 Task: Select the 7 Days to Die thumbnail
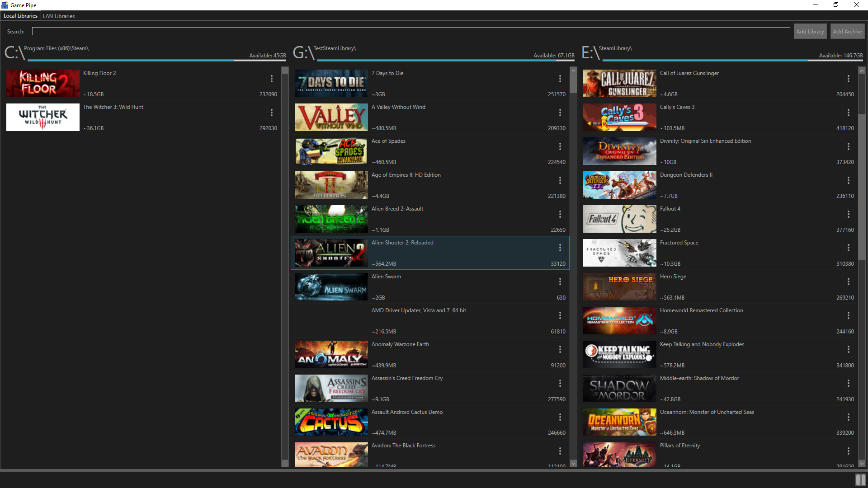pos(331,83)
